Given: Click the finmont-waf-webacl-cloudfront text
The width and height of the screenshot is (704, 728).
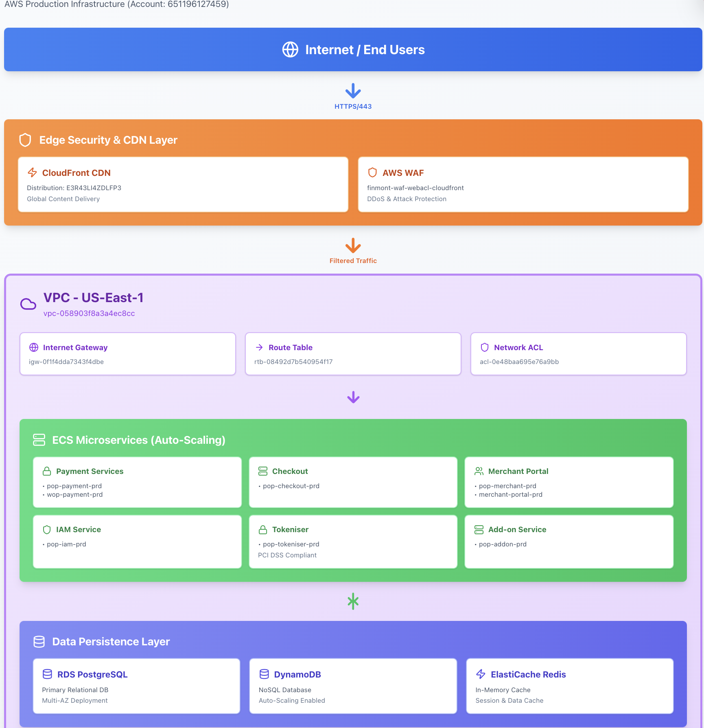Looking at the screenshot, I should click(415, 188).
